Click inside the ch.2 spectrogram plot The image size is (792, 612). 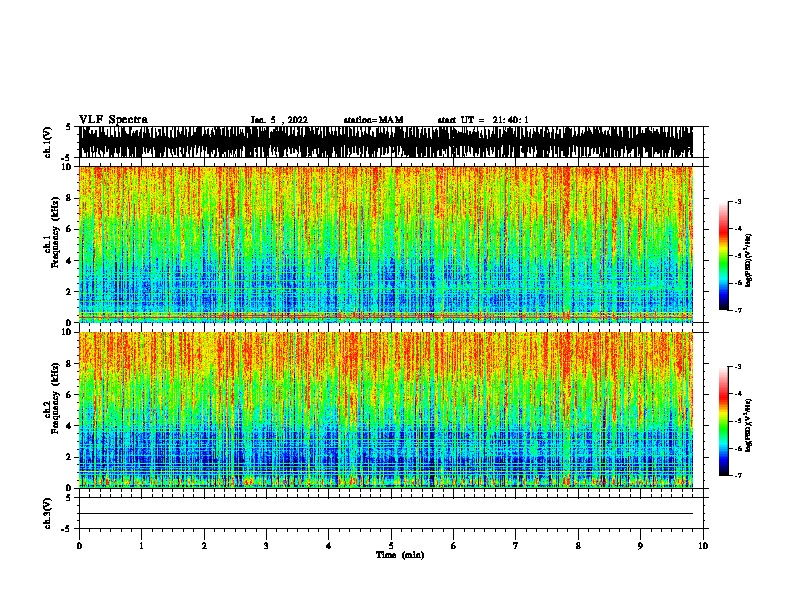[386, 410]
